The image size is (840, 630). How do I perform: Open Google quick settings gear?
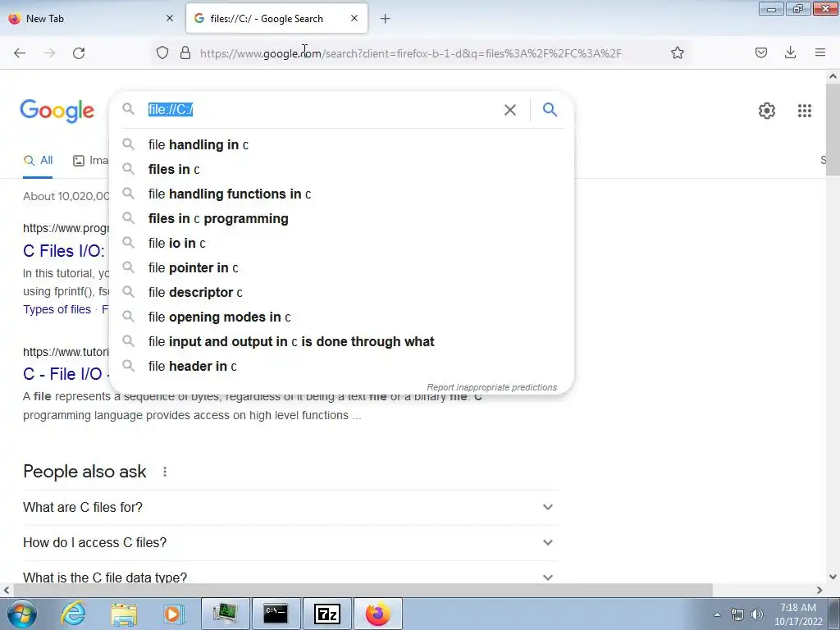tap(767, 111)
